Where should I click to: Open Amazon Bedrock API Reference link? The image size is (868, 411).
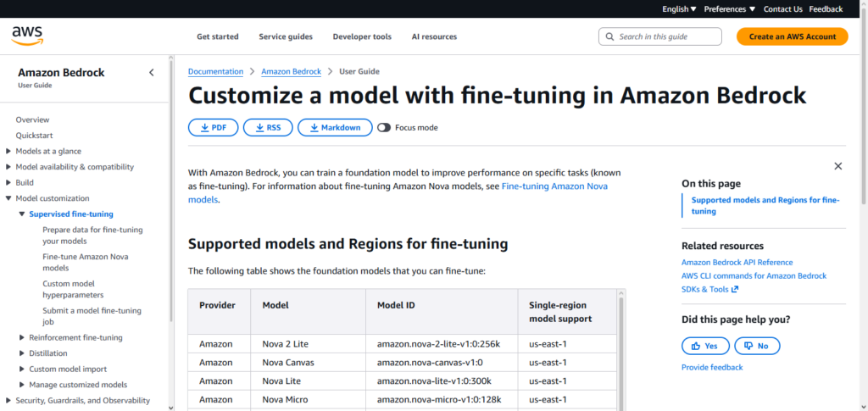click(737, 262)
